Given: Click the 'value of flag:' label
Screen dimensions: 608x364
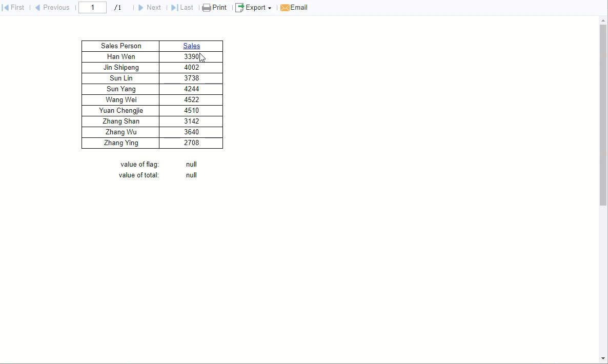Looking at the screenshot, I should pos(139,165).
